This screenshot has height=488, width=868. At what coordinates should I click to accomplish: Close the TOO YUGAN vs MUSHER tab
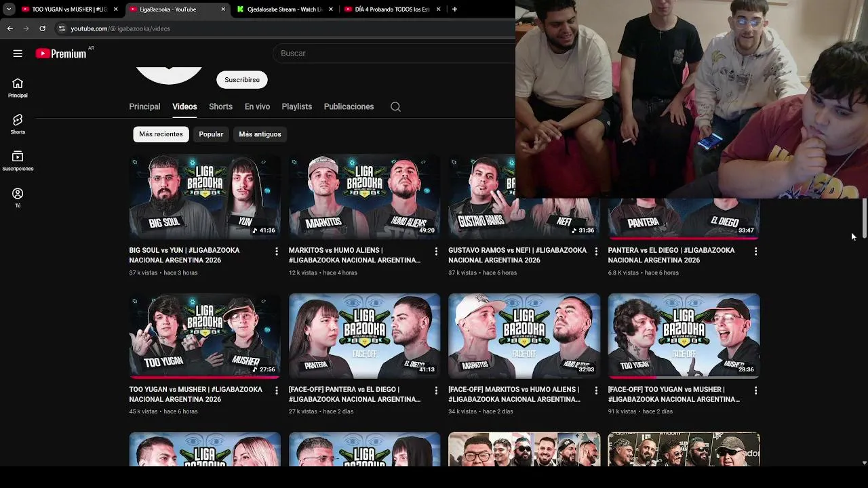tap(115, 9)
